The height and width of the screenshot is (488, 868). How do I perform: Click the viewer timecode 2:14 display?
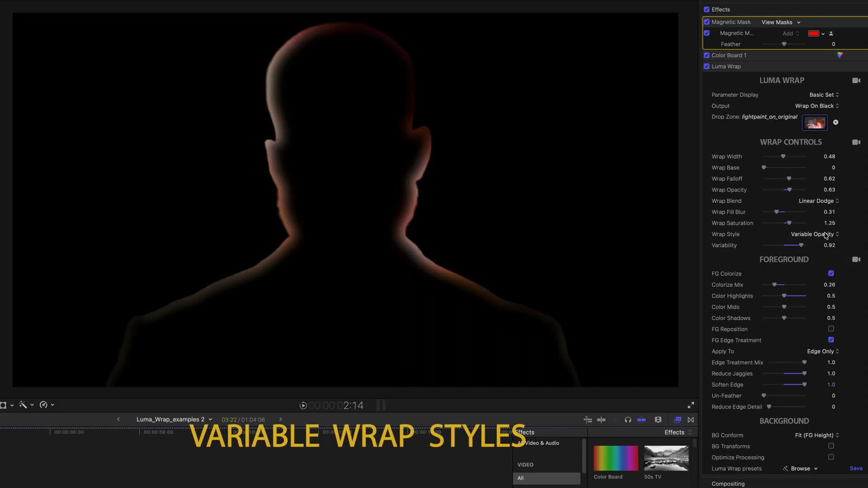pyautogui.click(x=336, y=406)
